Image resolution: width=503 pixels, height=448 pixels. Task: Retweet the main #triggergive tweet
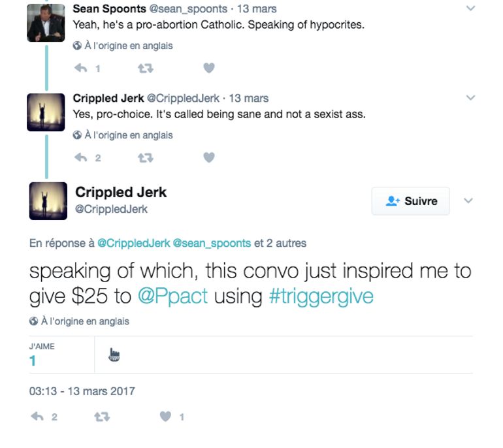(102, 417)
